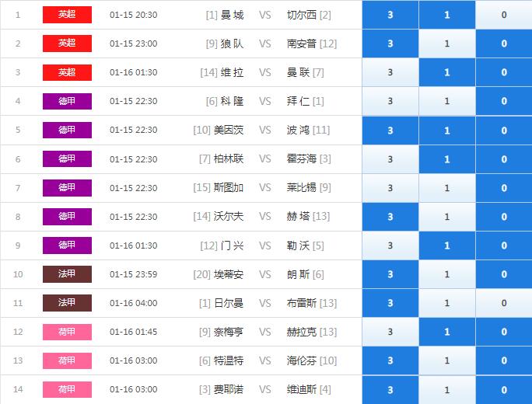Open home team 特温特
This screenshot has height=404, width=532.
(229, 360)
